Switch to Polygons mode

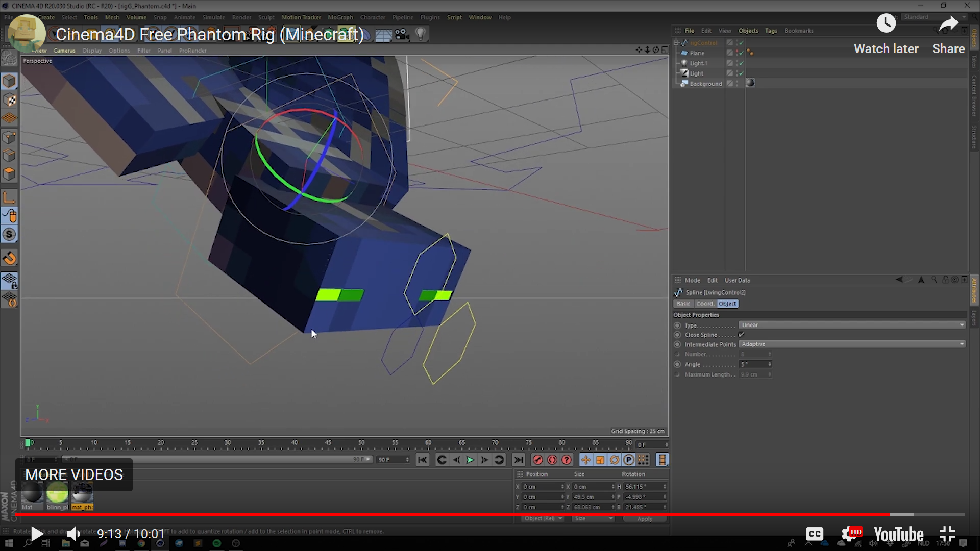(x=9, y=174)
